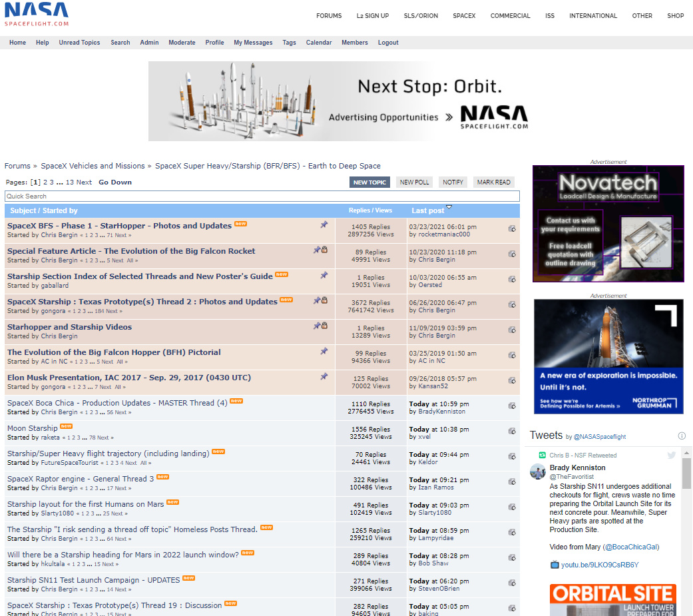
Task: Open the SHOP navigation item
Action: coord(675,15)
